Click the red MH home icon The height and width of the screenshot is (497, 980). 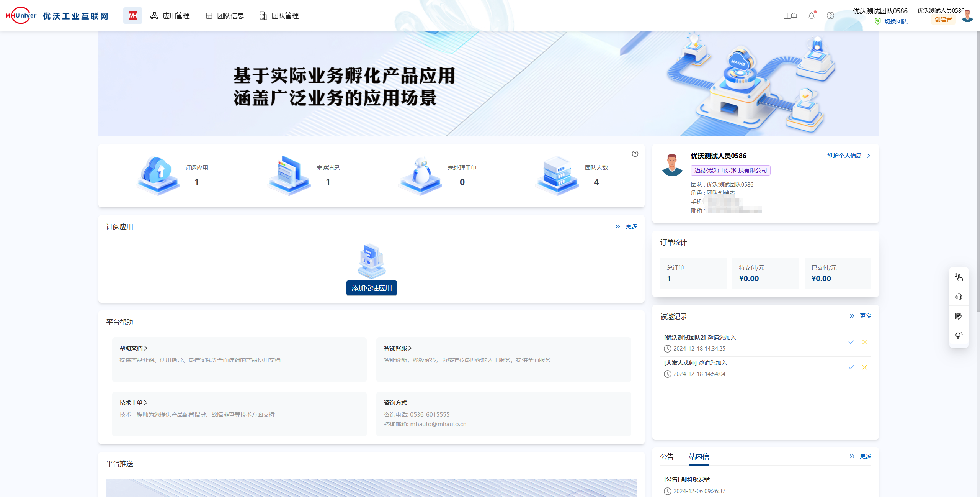[x=133, y=16]
